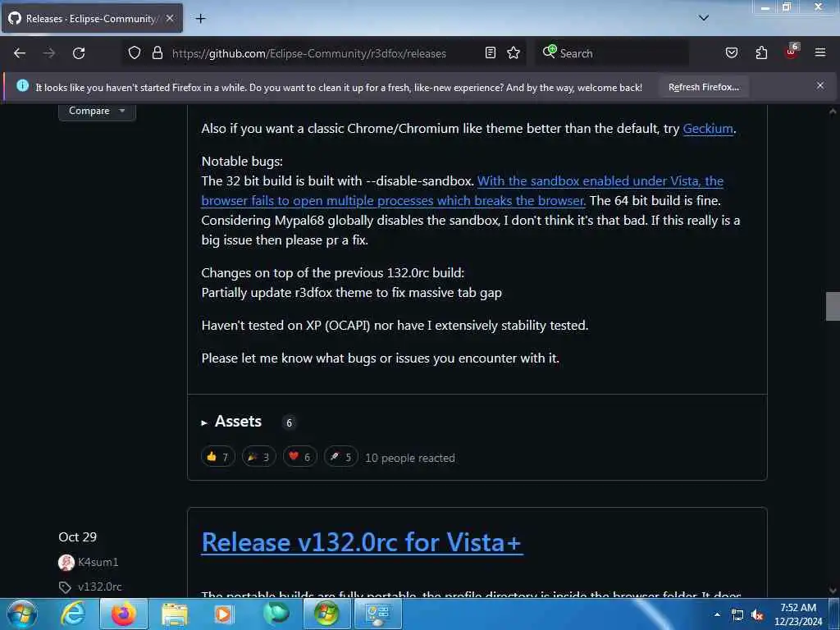Toggle the rocket reaction
This screenshot has width=840, height=630.
[340, 457]
